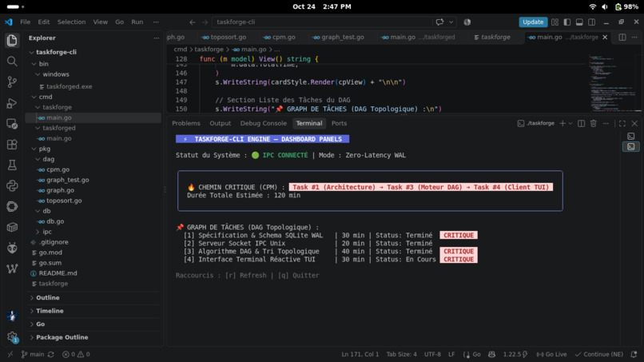Split the editor to the right

click(622, 38)
